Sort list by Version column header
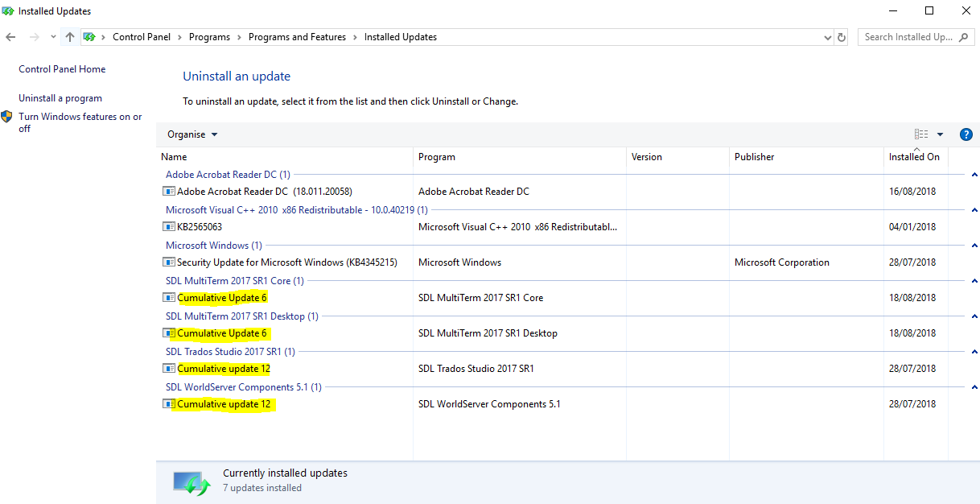This screenshot has height=504, width=980. (x=678, y=157)
